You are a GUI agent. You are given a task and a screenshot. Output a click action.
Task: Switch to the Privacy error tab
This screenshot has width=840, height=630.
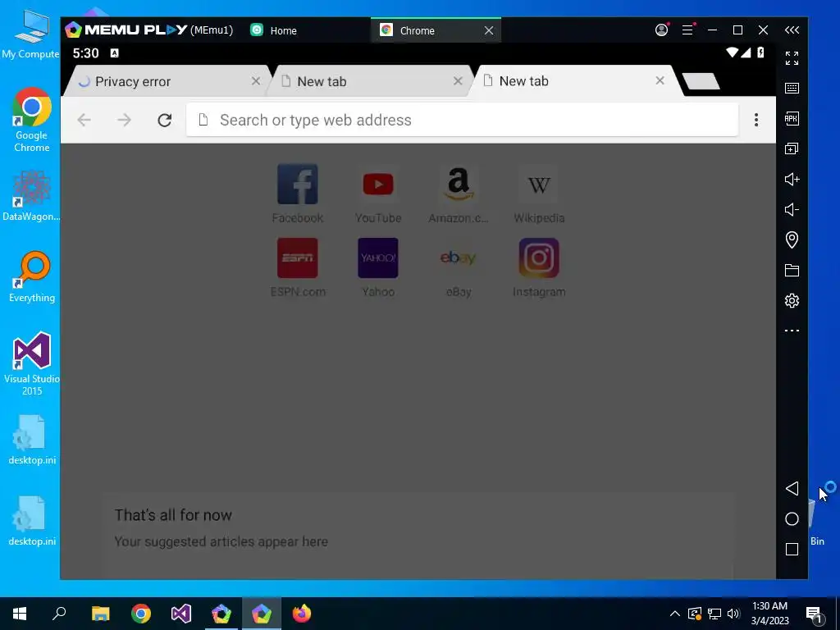[x=165, y=81]
